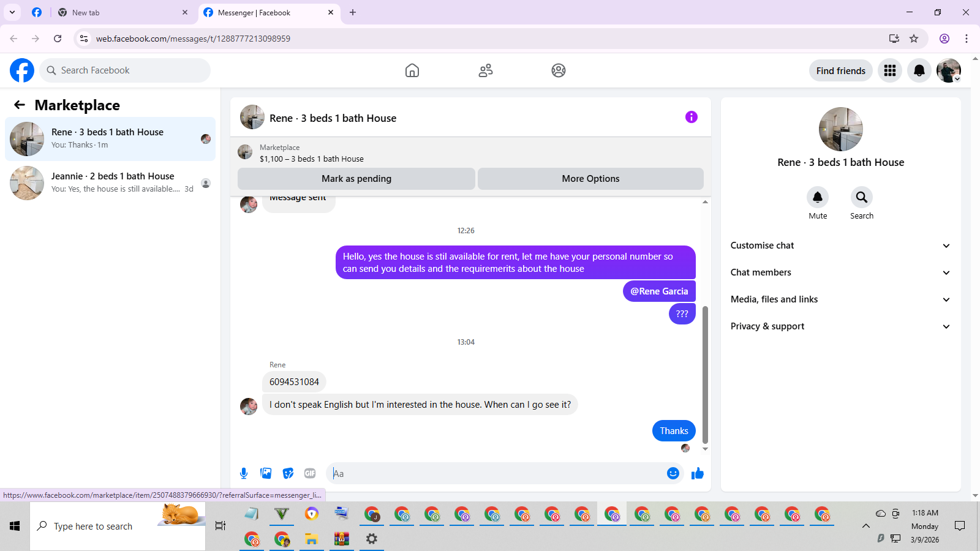Click the Mark as pending button
980x551 pixels.
[356, 179]
